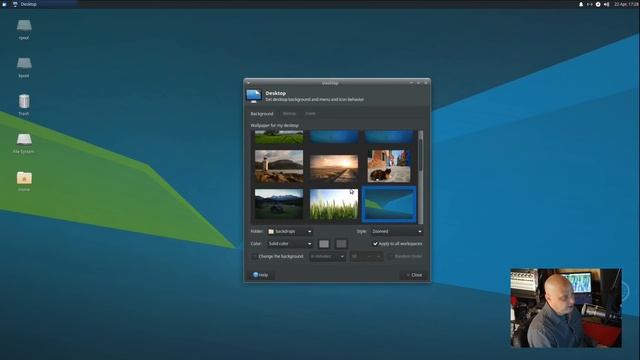The width and height of the screenshot is (640, 360).
Task: Select the rpool drive desktop icon
Action: pos(24,30)
